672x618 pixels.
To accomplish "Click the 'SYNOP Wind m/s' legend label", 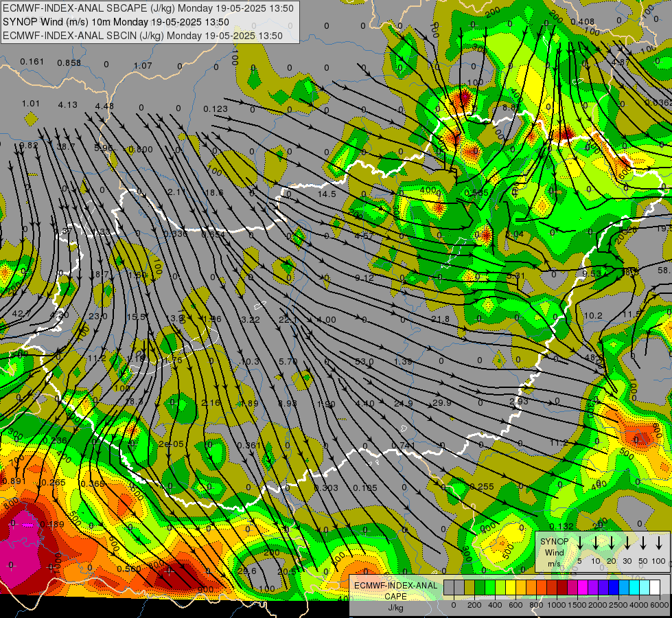I will click(x=554, y=553).
